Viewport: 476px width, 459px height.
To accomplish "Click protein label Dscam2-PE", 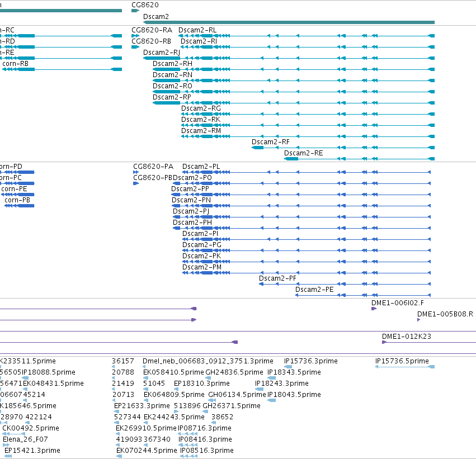I will [314, 290].
